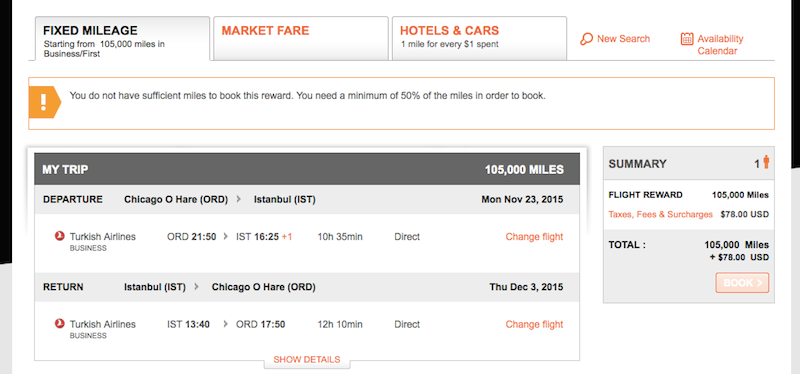800x374 pixels.
Task: Change flight for the departure leg
Action: 534,237
